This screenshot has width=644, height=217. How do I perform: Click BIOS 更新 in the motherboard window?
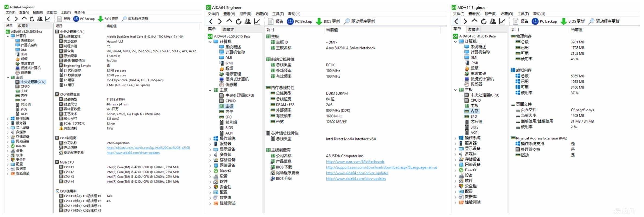tap(328, 21)
